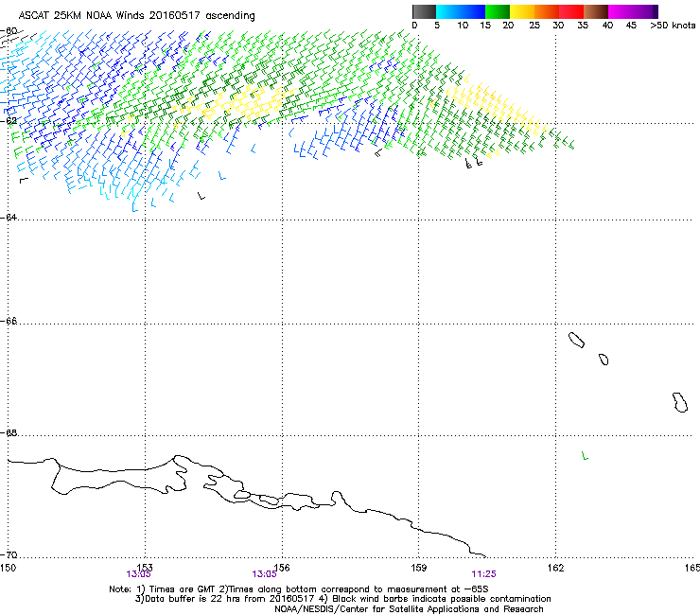Click the middle small island outline
The width and height of the screenshot is (700, 615).
coord(604,360)
